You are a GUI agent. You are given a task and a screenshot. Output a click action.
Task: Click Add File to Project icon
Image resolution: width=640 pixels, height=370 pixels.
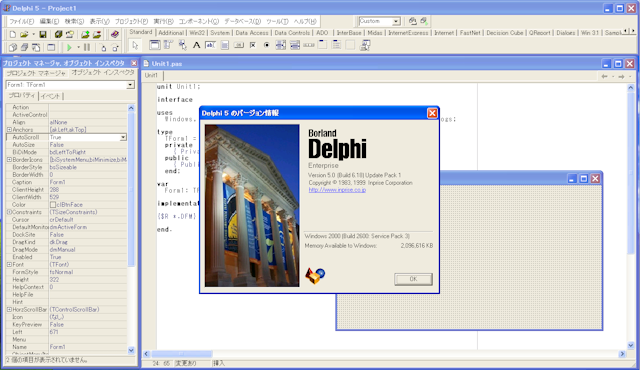point(85,35)
